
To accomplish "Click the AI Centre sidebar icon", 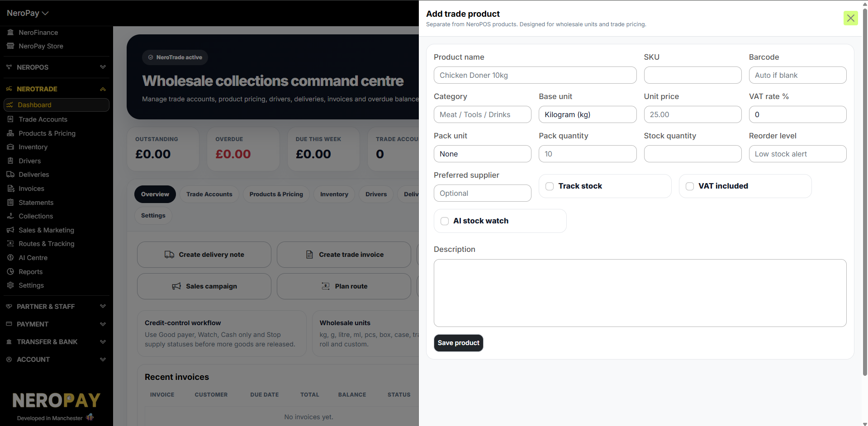I will (x=10, y=258).
